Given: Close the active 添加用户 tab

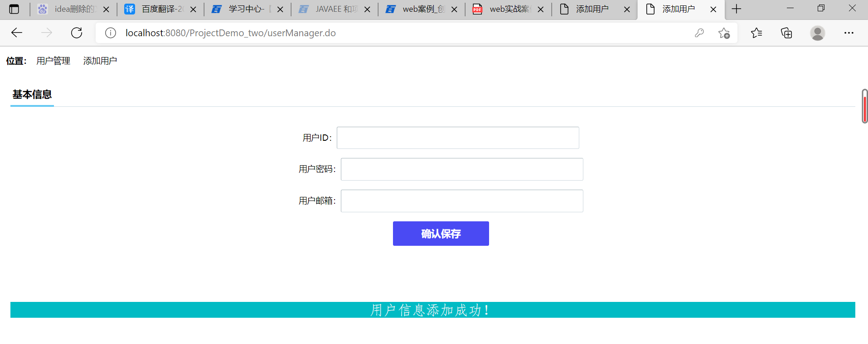Looking at the screenshot, I should (x=713, y=9).
